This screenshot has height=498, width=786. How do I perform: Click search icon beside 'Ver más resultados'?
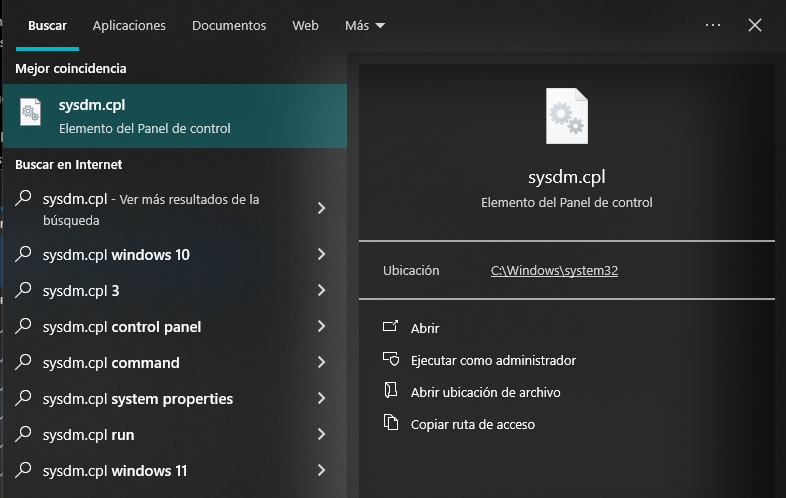[23, 198]
